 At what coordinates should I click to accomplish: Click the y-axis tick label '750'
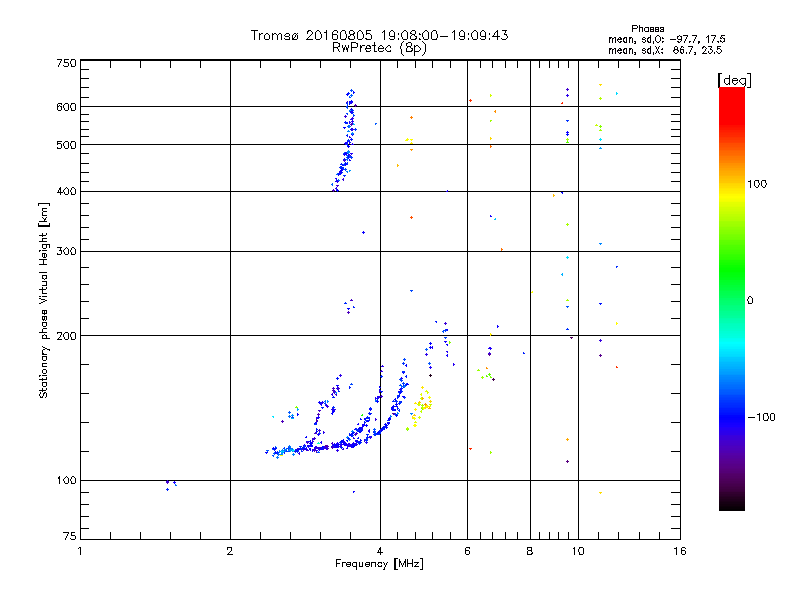66,63
